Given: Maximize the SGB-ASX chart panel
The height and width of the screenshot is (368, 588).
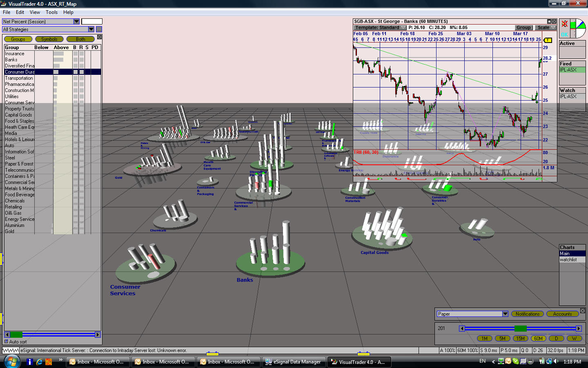Looking at the screenshot, I should click(x=549, y=21).
